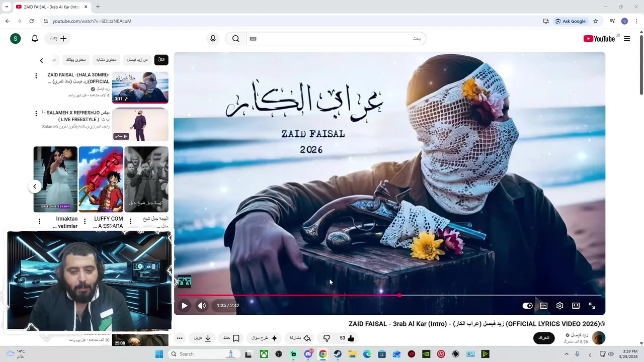Open the زيد فيصل channel avatar
Viewport: 644px width, 362px height.
pos(599,338)
